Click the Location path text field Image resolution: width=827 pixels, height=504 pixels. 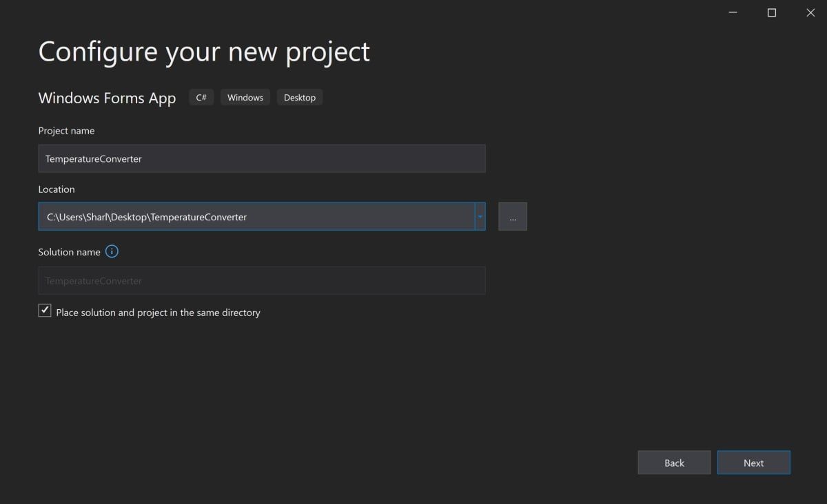coord(255,217)
